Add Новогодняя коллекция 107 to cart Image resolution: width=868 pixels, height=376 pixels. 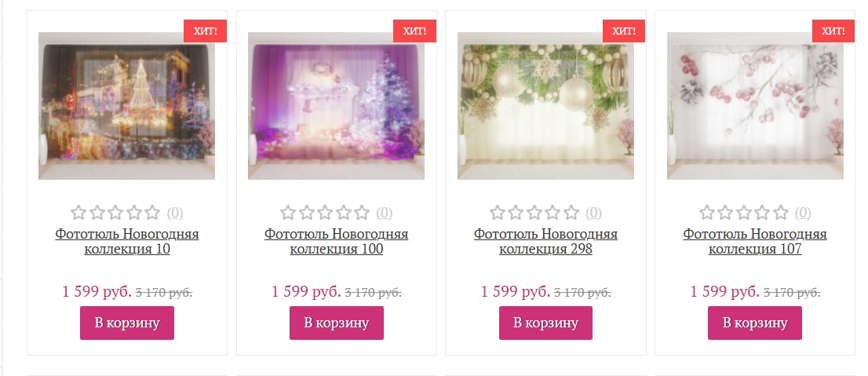[x=755, y=323]
